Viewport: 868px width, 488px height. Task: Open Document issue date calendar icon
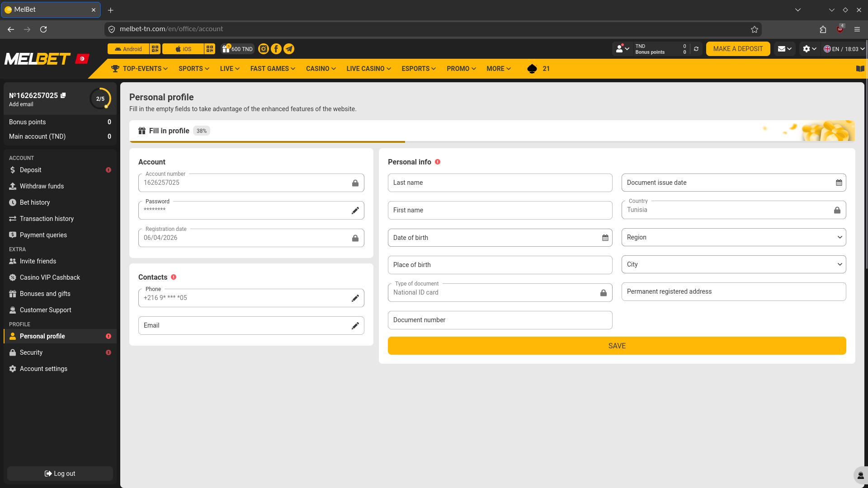[839, 183]
